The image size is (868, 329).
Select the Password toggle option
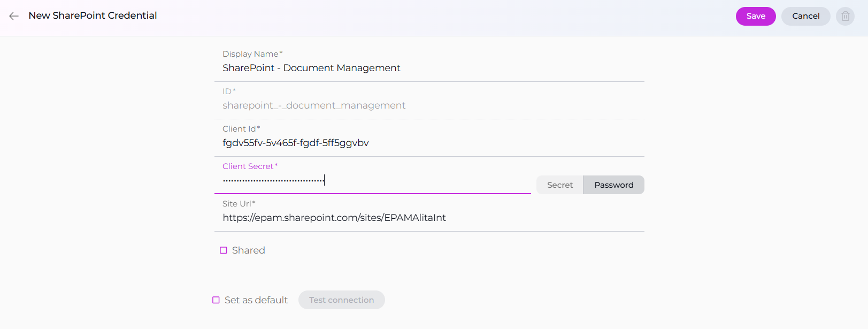[613, 185]
